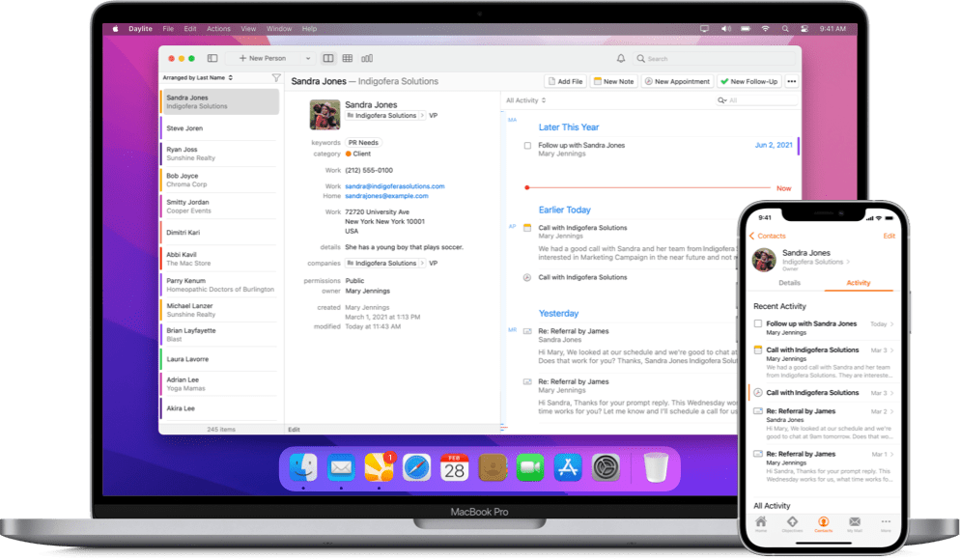The image size is (960, 560).
Task: Open Daylite app in the Dock
Action: coord(380,468)
